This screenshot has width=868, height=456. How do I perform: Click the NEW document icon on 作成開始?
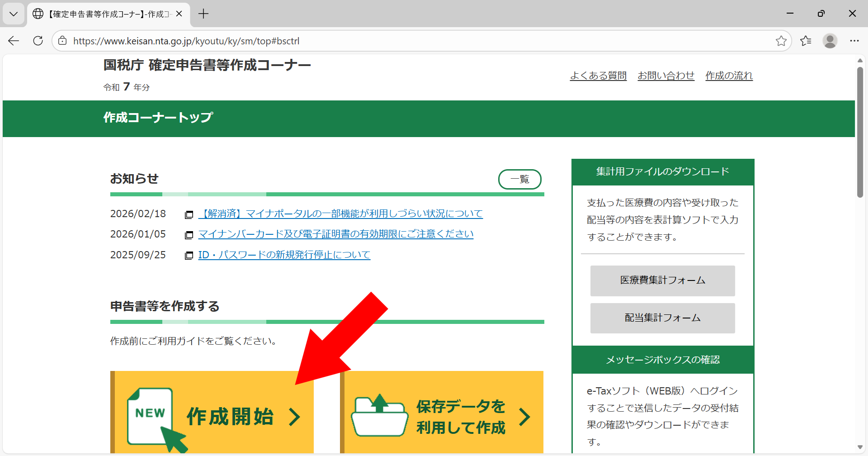151,416
